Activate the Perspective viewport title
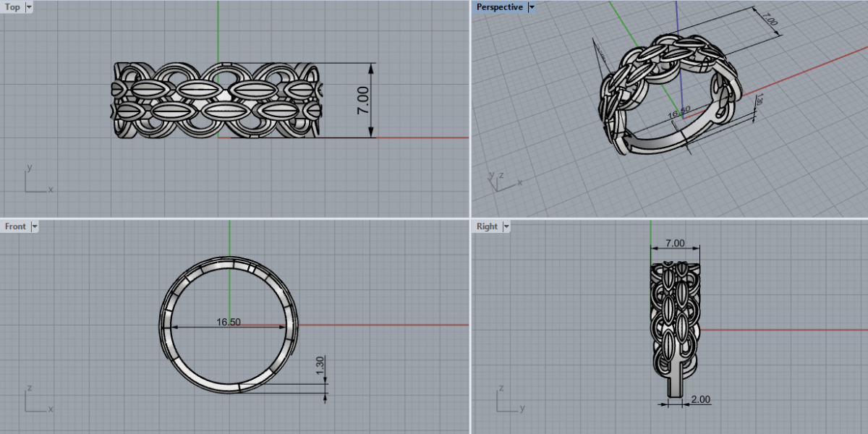868x434 pixels. [x=499, y=7]
